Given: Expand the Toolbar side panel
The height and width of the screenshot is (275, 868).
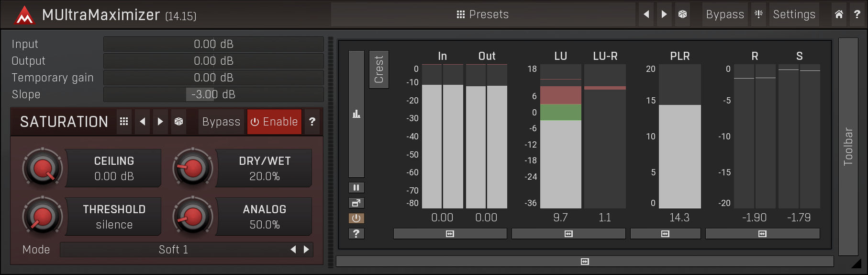Looking at the screenshot, I should 848,147.
